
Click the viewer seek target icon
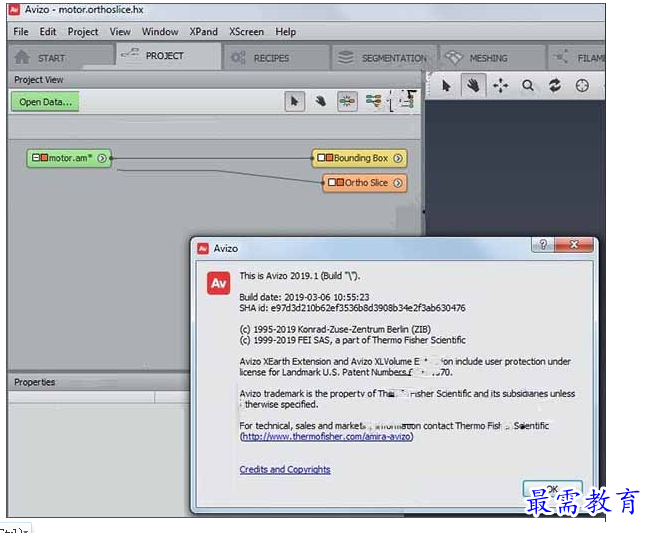coord(582,86)
